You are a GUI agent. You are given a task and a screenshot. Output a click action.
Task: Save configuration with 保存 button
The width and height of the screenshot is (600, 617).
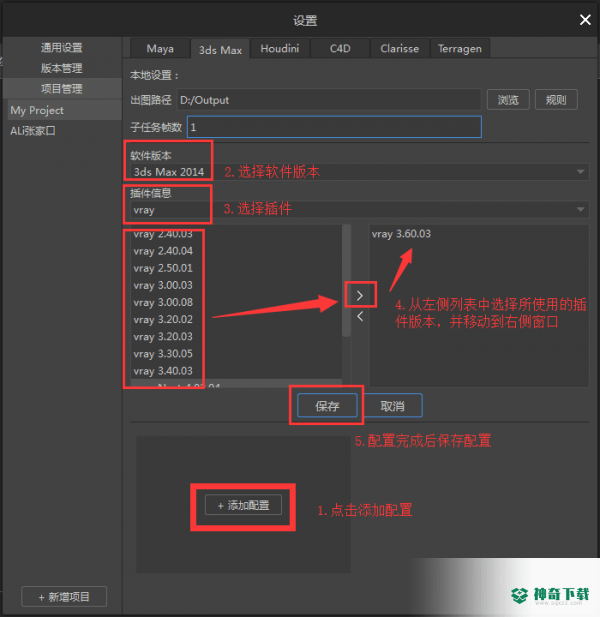tap(327, 406)
